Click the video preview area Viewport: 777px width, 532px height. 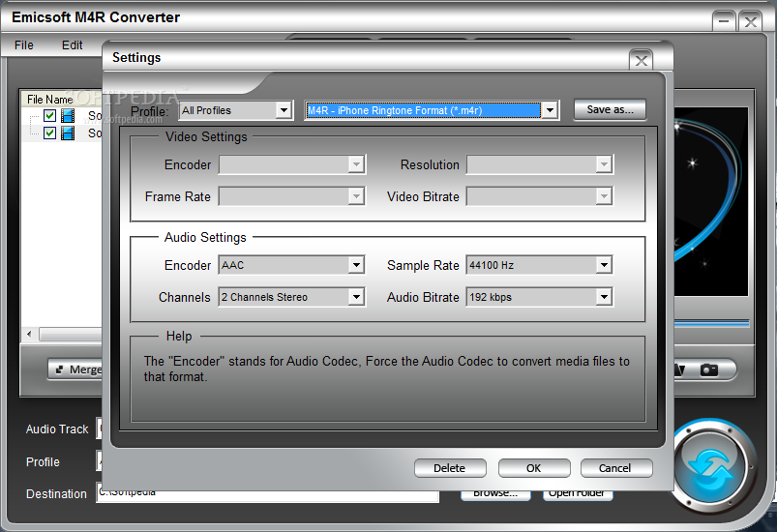click(x=711, y=201)
